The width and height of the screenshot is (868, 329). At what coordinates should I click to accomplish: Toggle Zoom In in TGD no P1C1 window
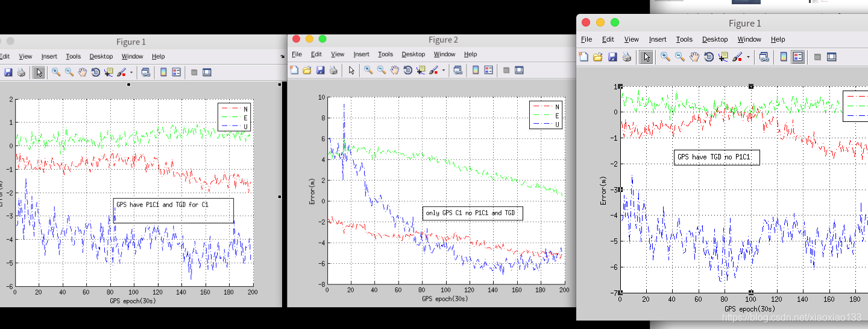coord(665,57)
